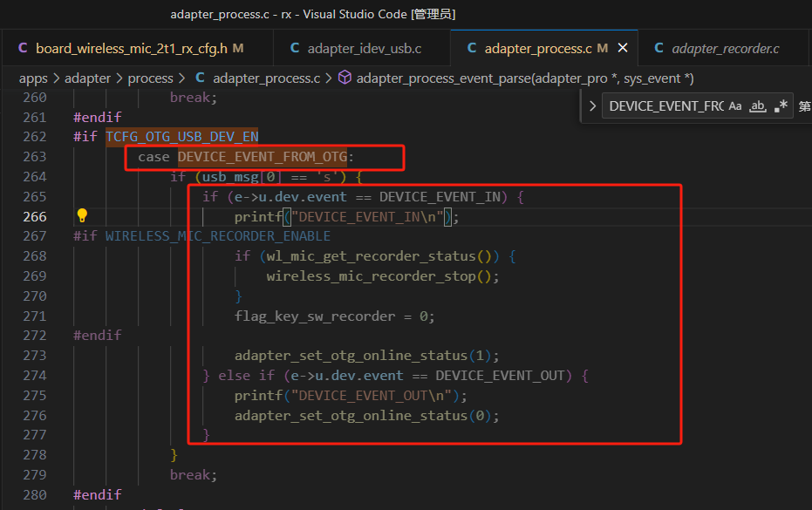Click line number 280 in the gutter
This screenshot has height=510, width=812.
(x=35, y=494)
